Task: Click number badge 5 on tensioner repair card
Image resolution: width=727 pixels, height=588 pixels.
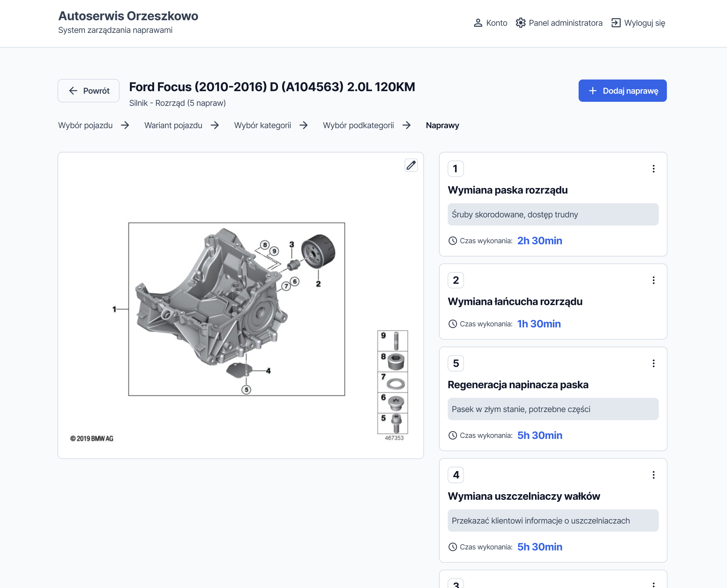Action: 456,363
